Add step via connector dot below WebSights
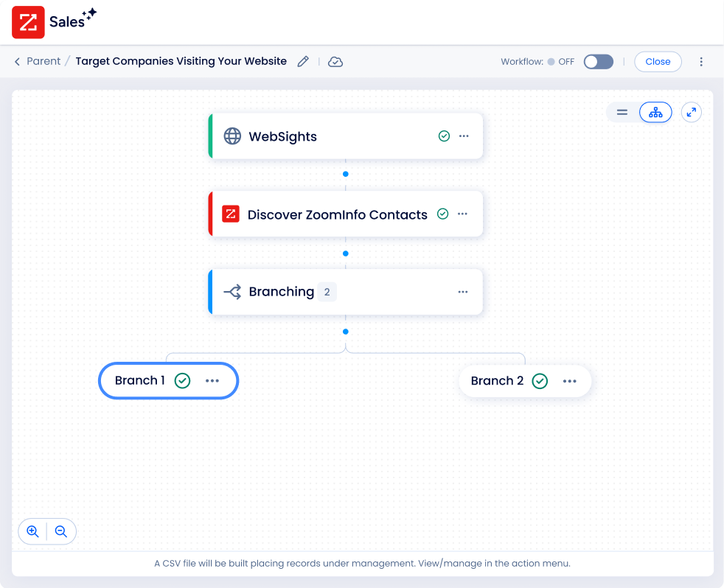This screenshot has height=588, width=724. click(345, 174)
